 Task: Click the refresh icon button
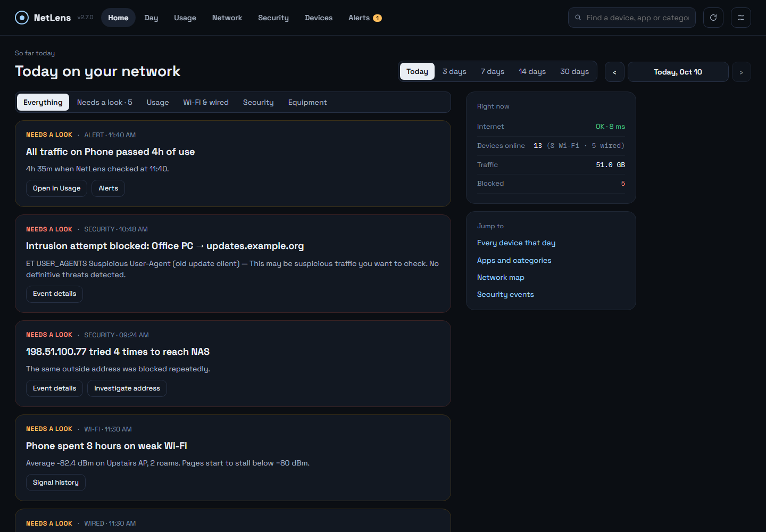(x=713, y=18)
